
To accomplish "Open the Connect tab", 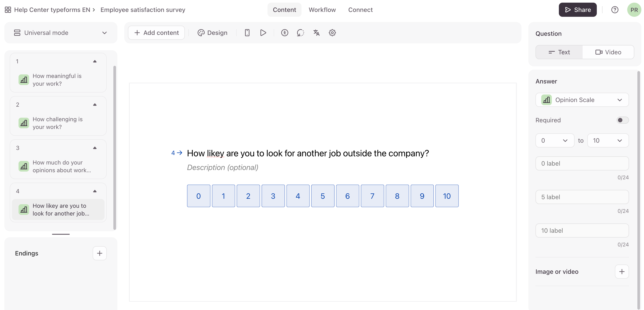I will pyautogui.click(x=360, y=10).
